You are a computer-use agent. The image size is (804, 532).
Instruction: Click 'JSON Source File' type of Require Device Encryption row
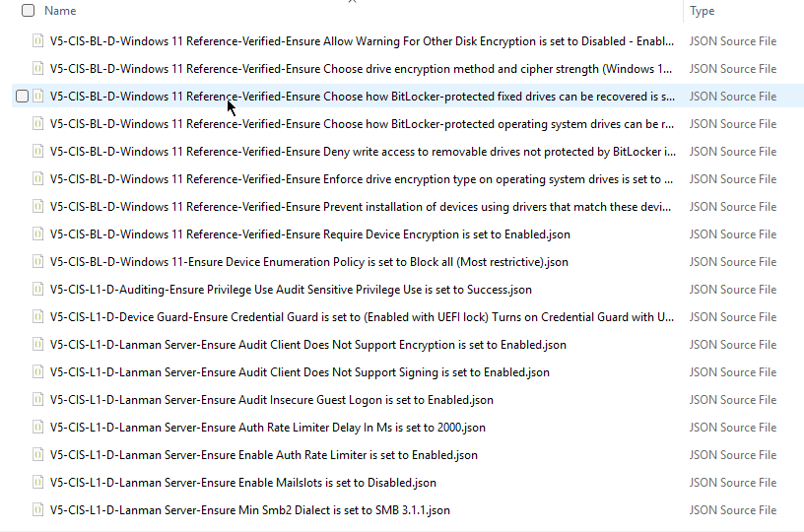pos(733,234)
